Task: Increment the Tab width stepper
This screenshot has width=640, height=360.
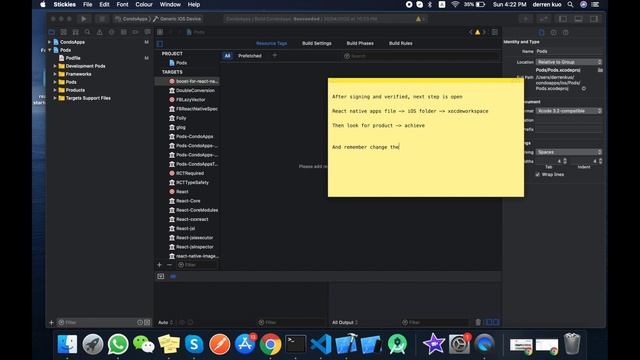Action: point(565,160)
